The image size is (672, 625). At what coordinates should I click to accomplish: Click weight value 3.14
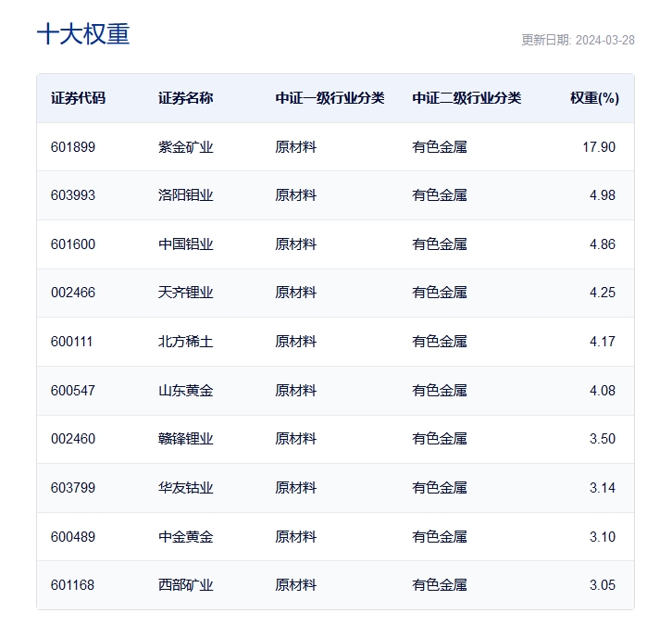pos(603,488)
